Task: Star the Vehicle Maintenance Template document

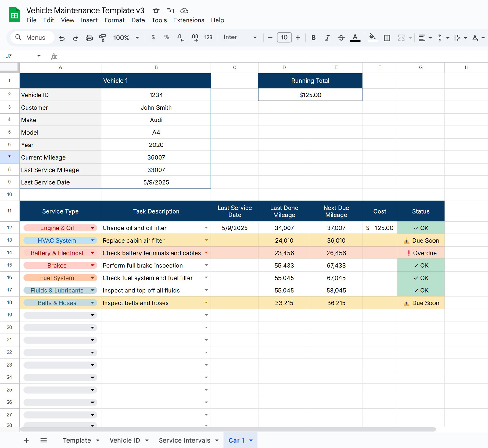Action: 156,11
